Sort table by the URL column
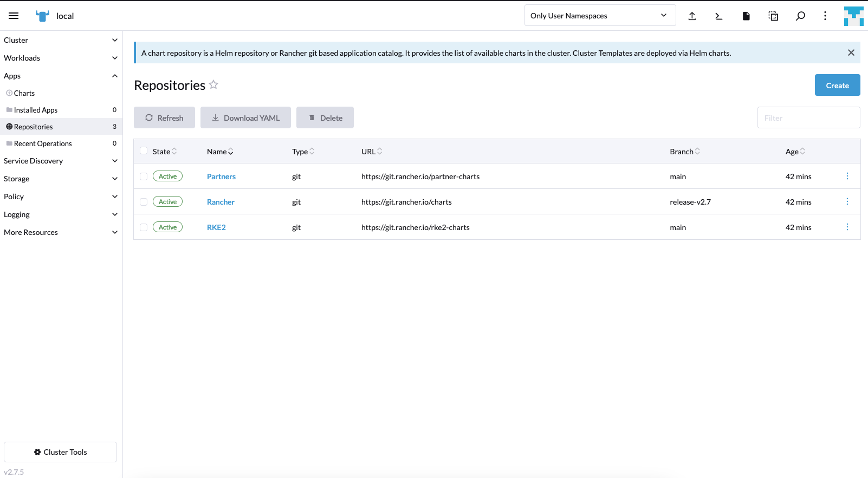Image resolution: width=868 pixels, height=478 pixels. click(x=372, y=152)
